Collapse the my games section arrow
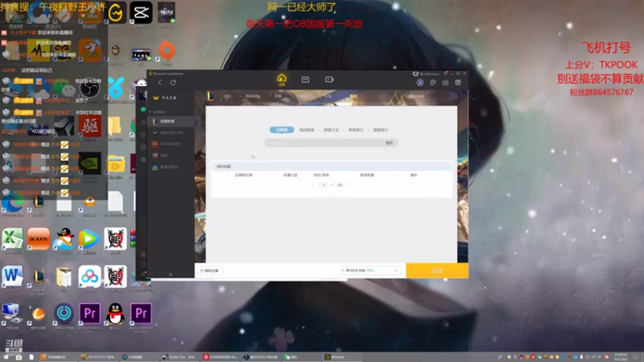 point(150,112)
